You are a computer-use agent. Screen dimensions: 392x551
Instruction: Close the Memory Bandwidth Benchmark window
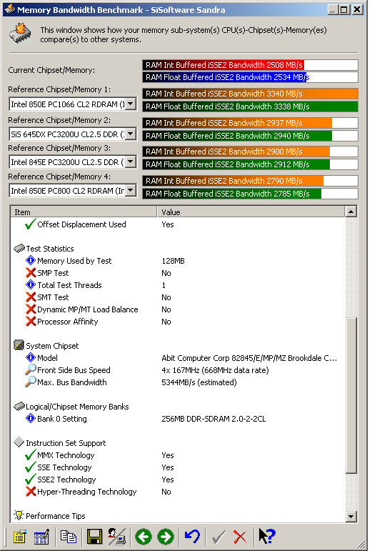click(x=357, y=9)
